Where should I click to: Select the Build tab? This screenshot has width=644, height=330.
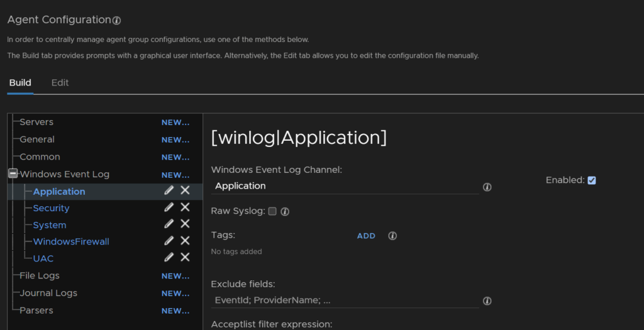tap(20, 82)
